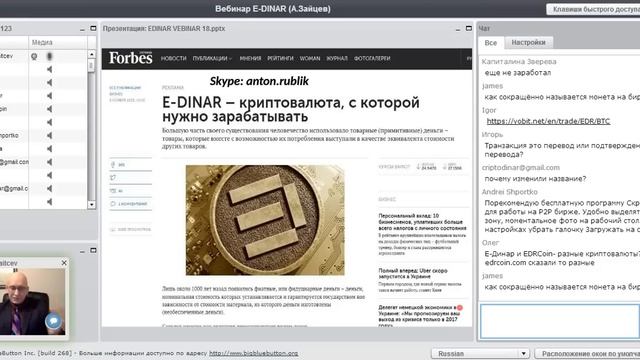This screenshot has width=640, height=360.
Task: Click the 'Презентация: EDINAR VEBINAR 18.pptx' title
Action: tap(164, 29)
